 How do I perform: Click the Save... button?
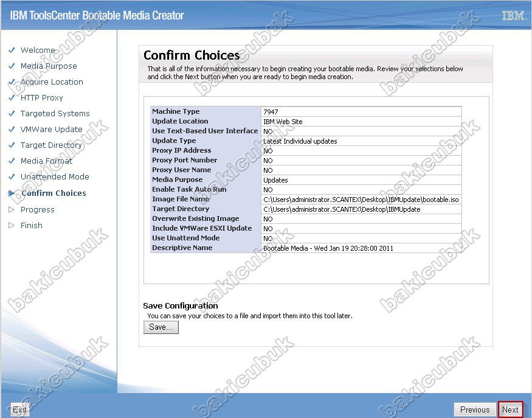point(161,327)
